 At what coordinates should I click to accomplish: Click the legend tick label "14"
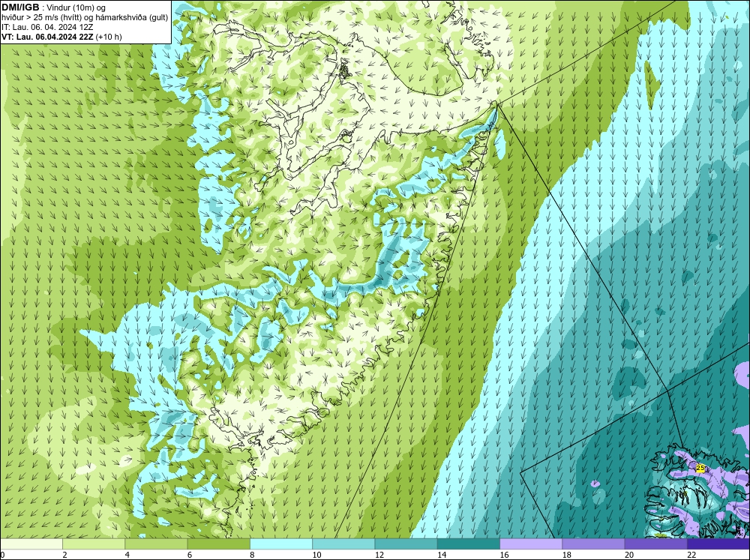point(442,555)
